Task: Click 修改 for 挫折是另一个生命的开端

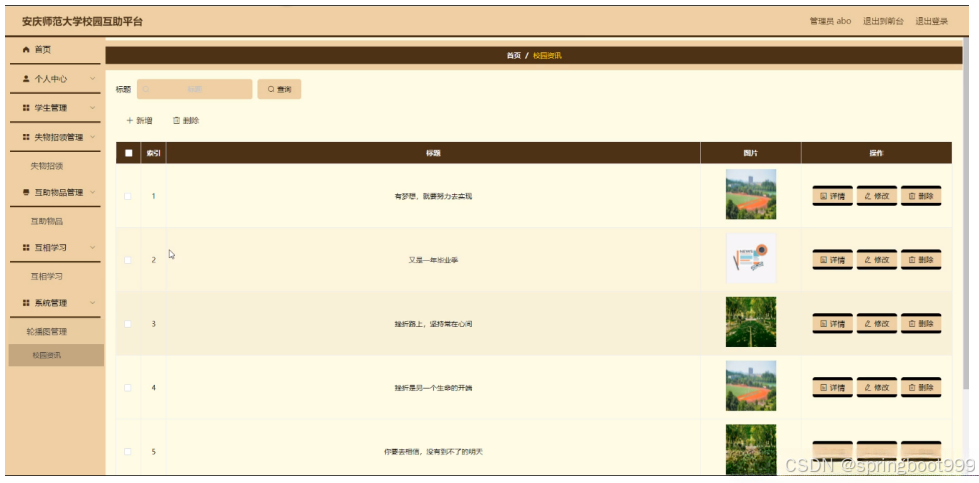Action: click(x=877, y=388)
